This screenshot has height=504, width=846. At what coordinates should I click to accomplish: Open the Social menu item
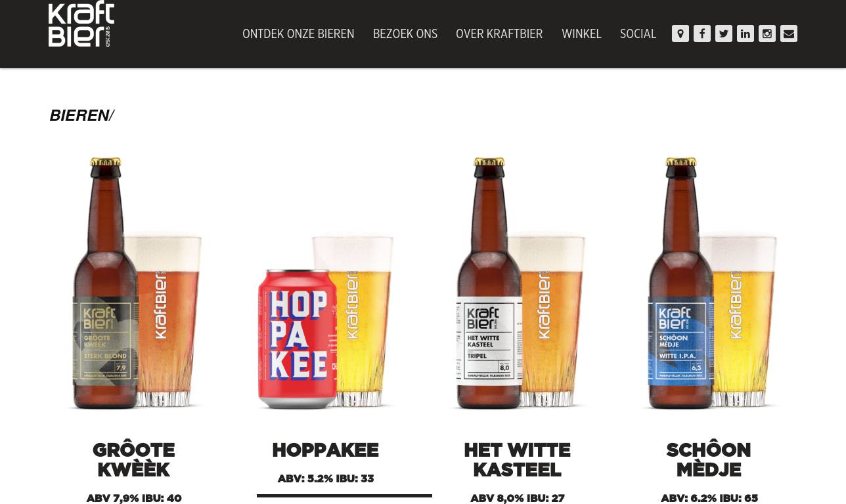tap(638, 34)
